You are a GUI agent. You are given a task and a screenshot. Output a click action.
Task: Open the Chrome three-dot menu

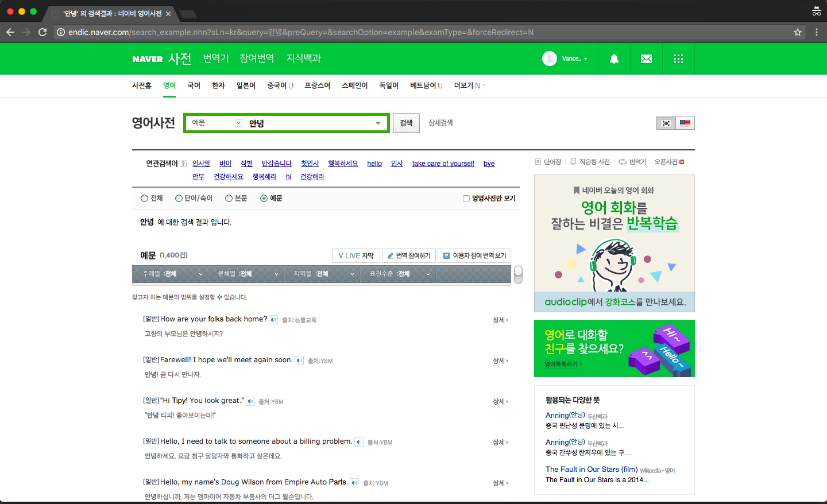(x=817, y=32)
